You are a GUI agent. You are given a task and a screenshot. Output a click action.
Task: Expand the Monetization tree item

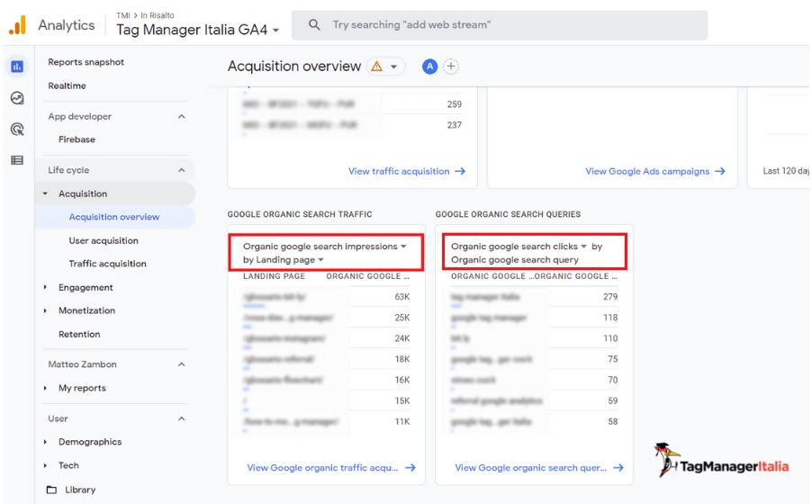(45, 310)
